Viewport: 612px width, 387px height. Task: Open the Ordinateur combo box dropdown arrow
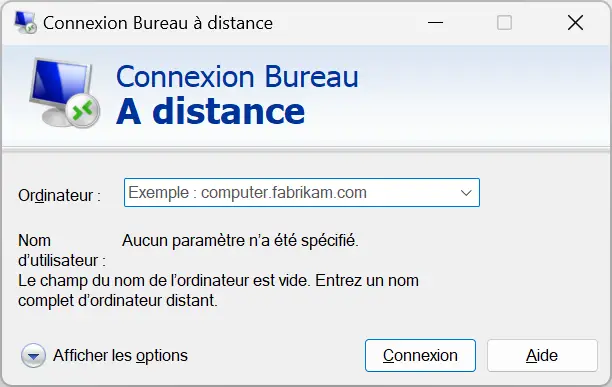[466, 193]
